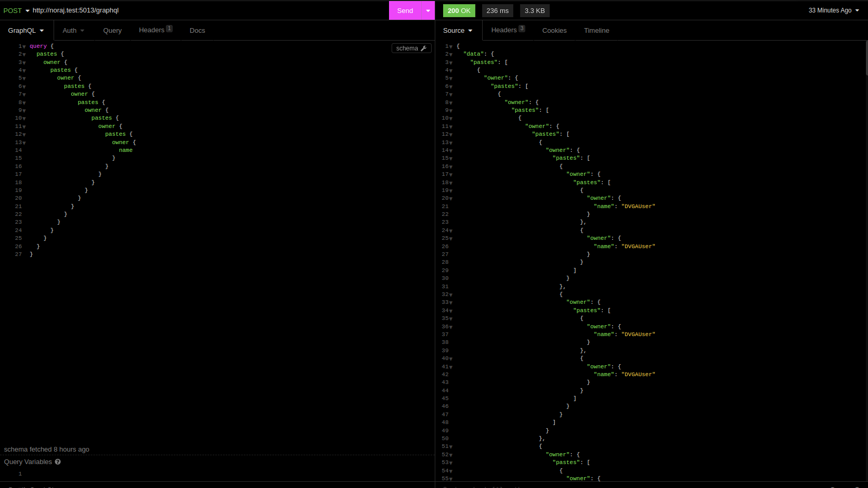Click the response pane vertical scrollbar

(x=866, y=58)
